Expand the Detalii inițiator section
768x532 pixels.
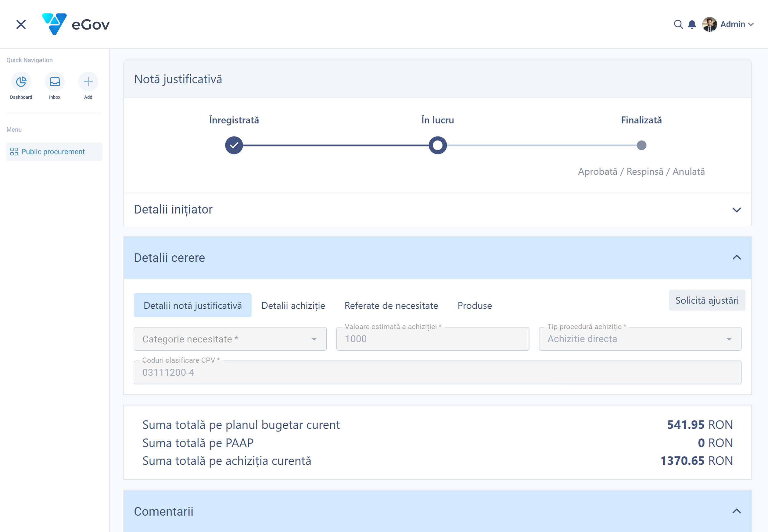(736, 210)
